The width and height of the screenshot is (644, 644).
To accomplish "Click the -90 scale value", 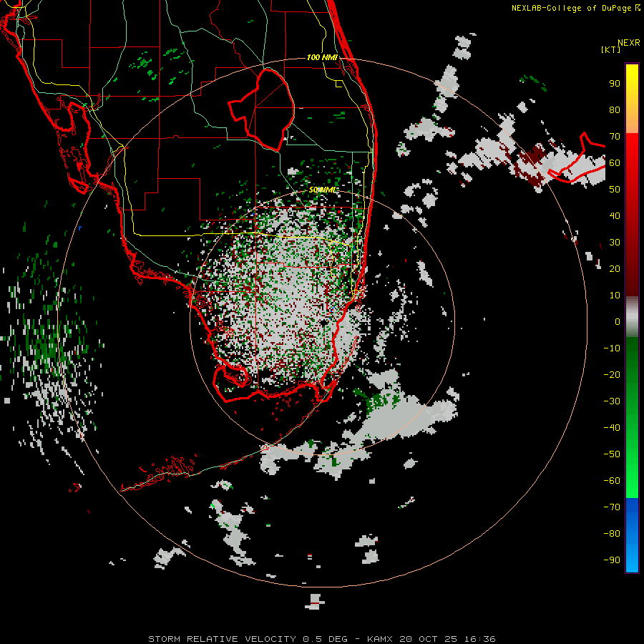I will [x=612, y=560].
